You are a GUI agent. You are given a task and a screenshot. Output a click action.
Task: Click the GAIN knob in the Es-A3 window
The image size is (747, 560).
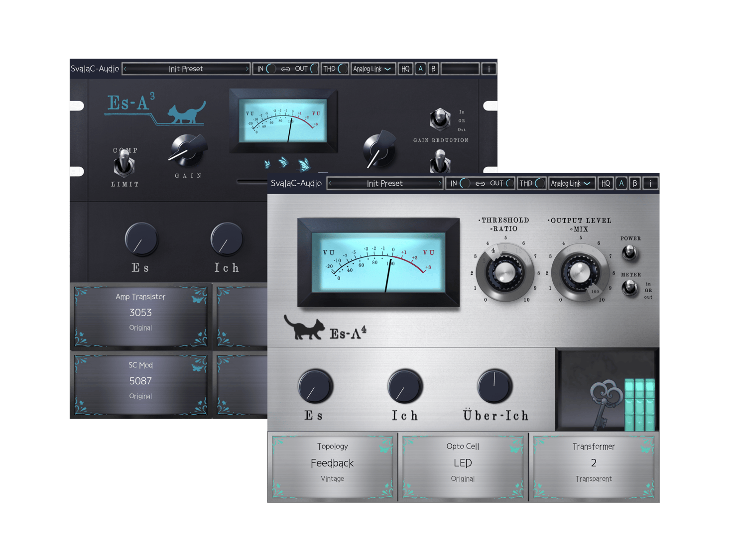tap(188, 150)
